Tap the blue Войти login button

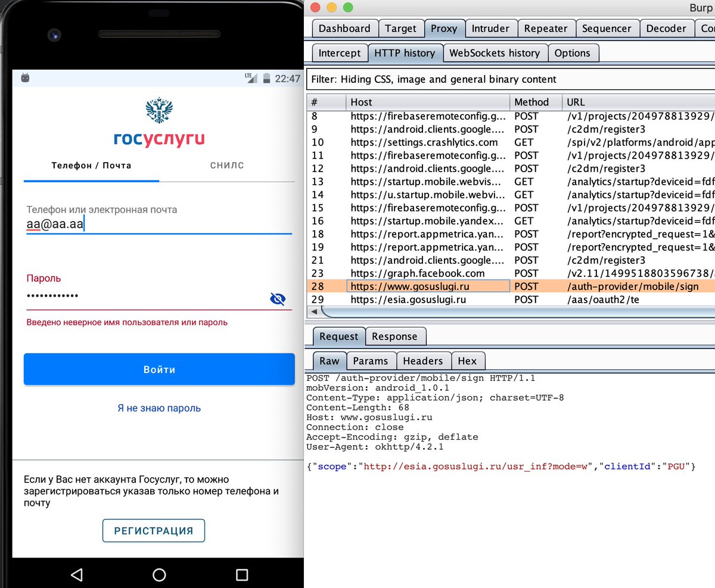(x=159, y=369)
